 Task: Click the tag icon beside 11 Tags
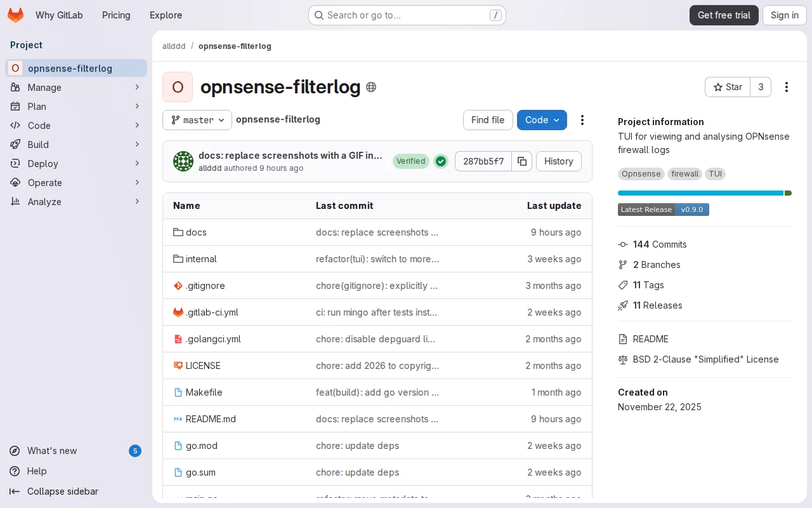pos(623,285)
